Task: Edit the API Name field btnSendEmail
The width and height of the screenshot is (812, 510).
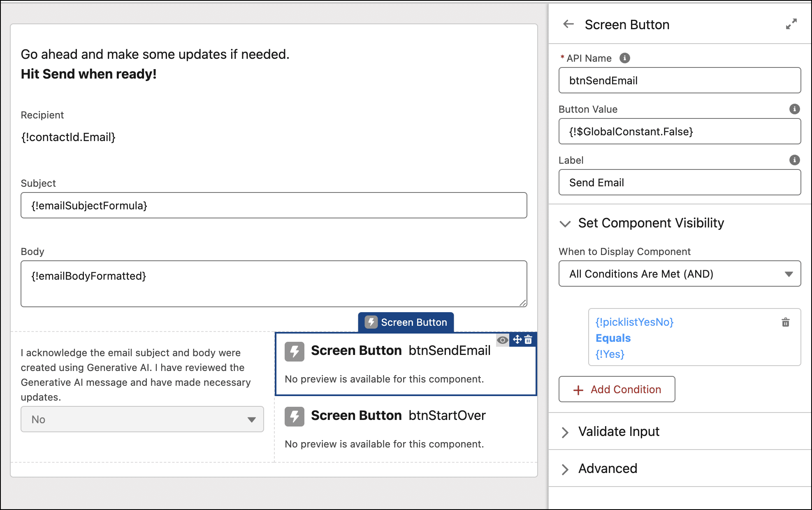Action: pos(680,80)
